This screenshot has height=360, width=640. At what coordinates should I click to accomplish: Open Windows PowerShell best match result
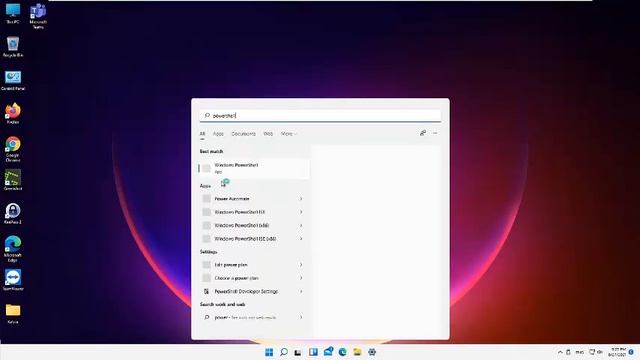point(254,168)
